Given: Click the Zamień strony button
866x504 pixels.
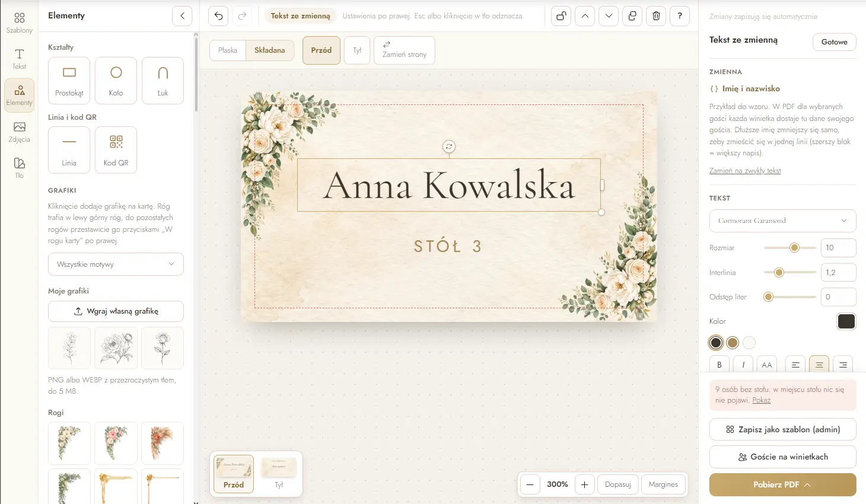Looking at the screenshot, I should 405,50.
